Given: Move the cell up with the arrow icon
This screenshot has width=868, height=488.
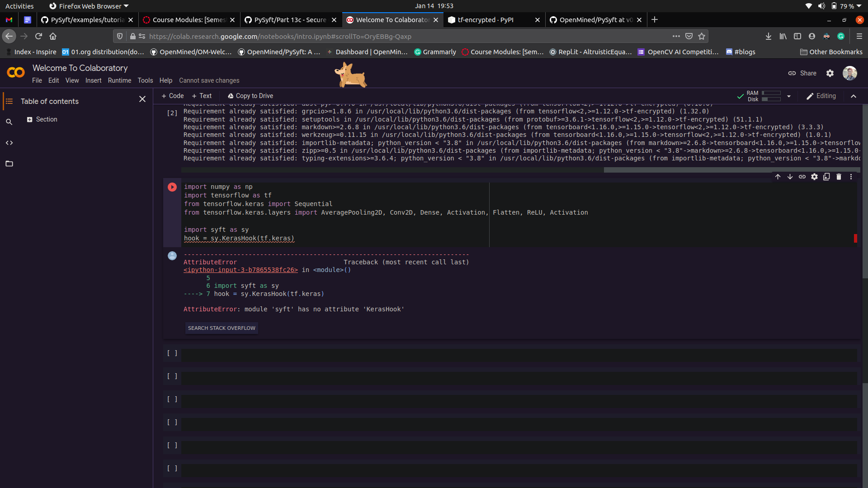Looking at the screenshot, I should coord(778,177).
